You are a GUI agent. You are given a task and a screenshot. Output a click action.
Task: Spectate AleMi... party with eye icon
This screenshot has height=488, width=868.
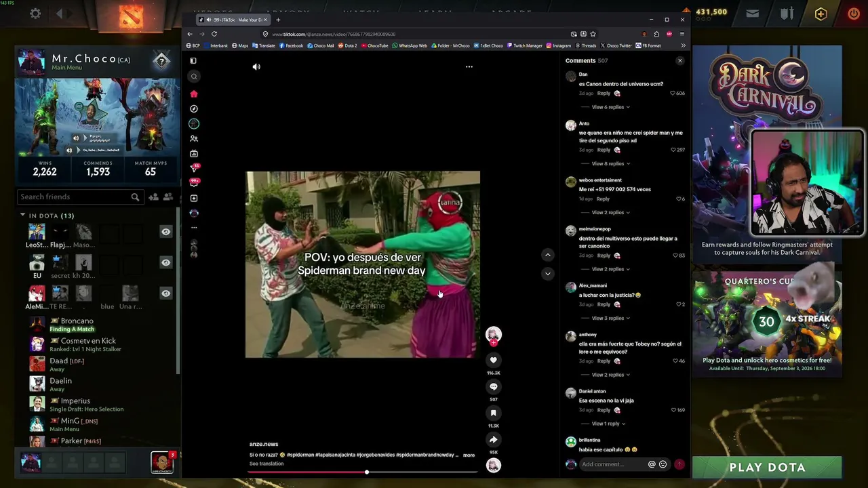click(165, 293)
